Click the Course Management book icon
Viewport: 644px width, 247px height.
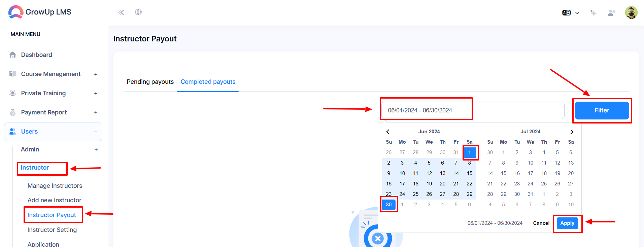[13, 74]
